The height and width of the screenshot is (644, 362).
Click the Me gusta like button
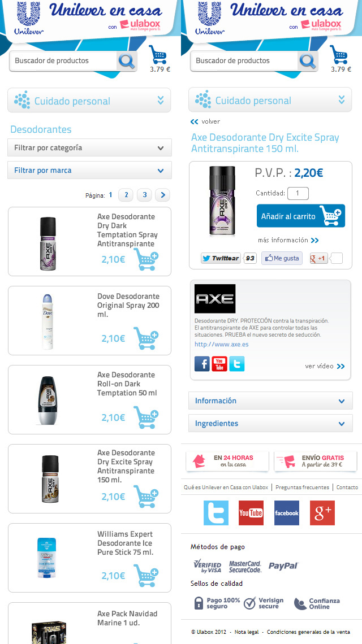click(x=282, y=258)
